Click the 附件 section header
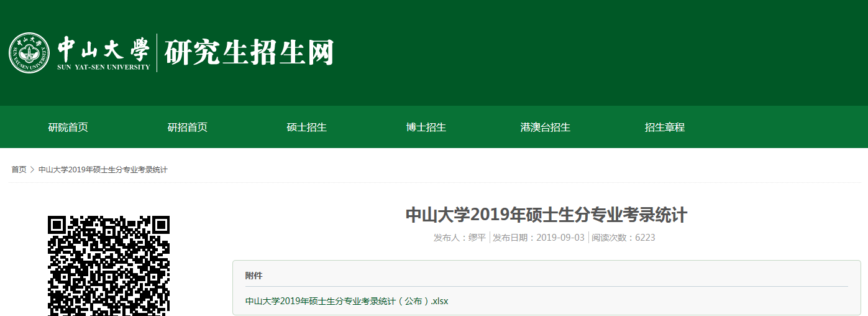The width and height of the screenshot is (868, 316). pos(254,276)
